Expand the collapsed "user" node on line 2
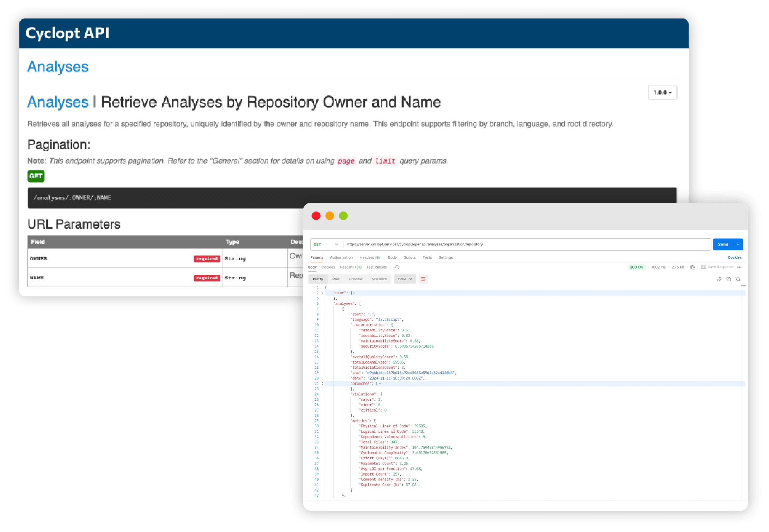The width and height of the screenshot is (769, 532). (323, 293)
